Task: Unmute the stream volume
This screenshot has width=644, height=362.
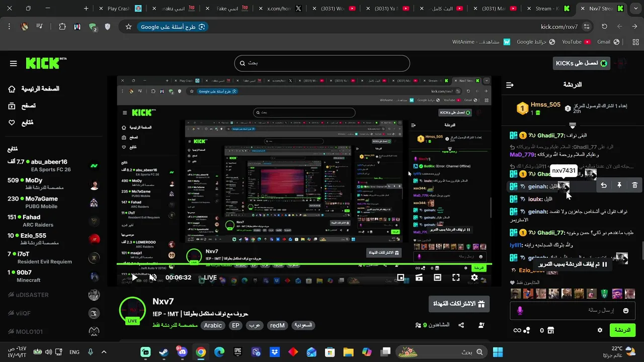Action: (153, 278)
